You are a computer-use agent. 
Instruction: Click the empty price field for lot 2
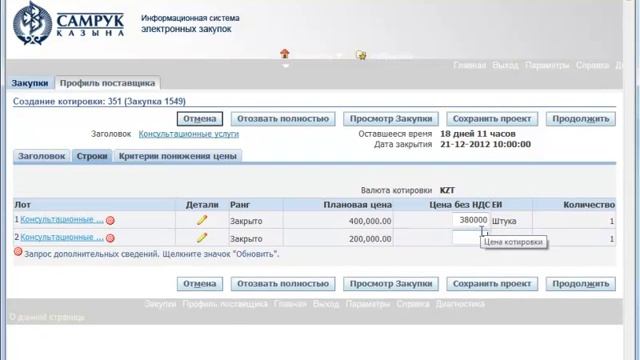(466, 238)
